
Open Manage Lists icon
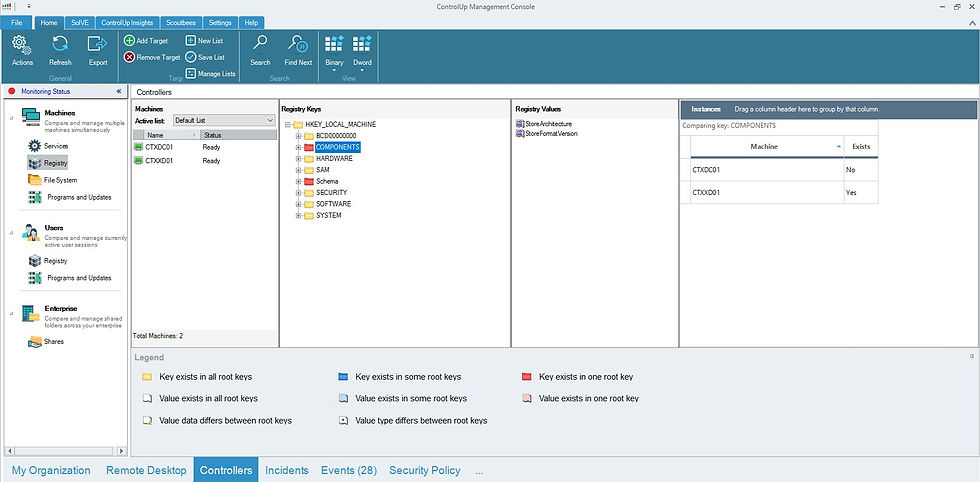pyautogui.click(x=191, y=74)
